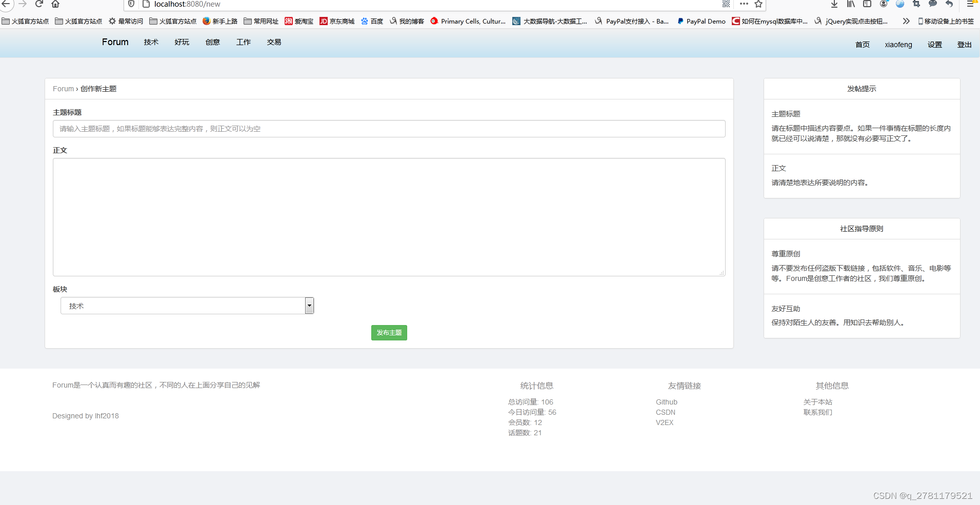Screen dimensions: 980x505
Task: Click the chat bubble toolbar icon
Action: [x=933, y=4]
